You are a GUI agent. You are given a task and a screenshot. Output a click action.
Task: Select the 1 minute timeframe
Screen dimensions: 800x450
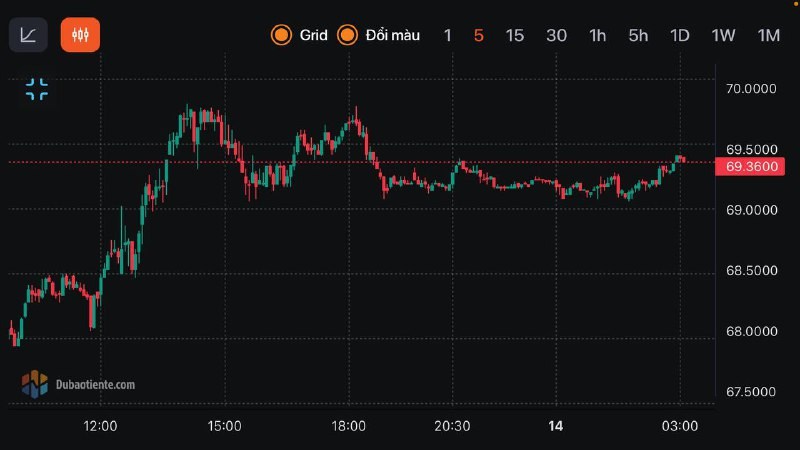click(x=448, y=35)
